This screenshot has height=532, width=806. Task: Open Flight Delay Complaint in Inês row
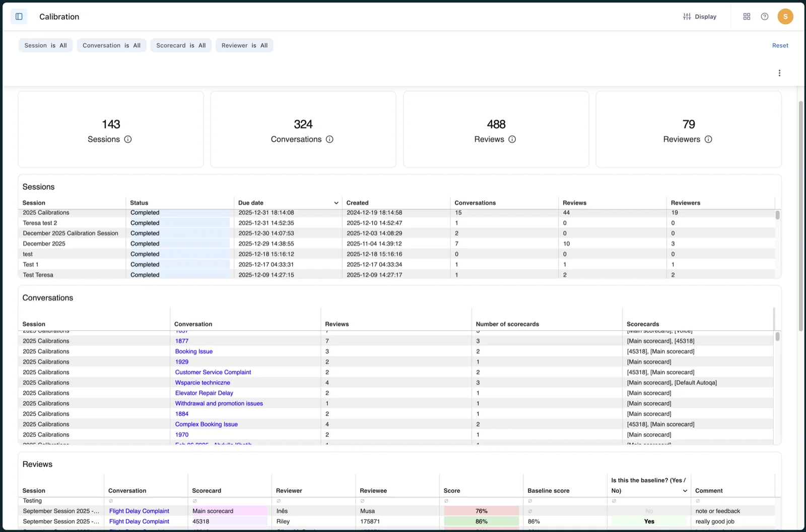click(139, 511)
